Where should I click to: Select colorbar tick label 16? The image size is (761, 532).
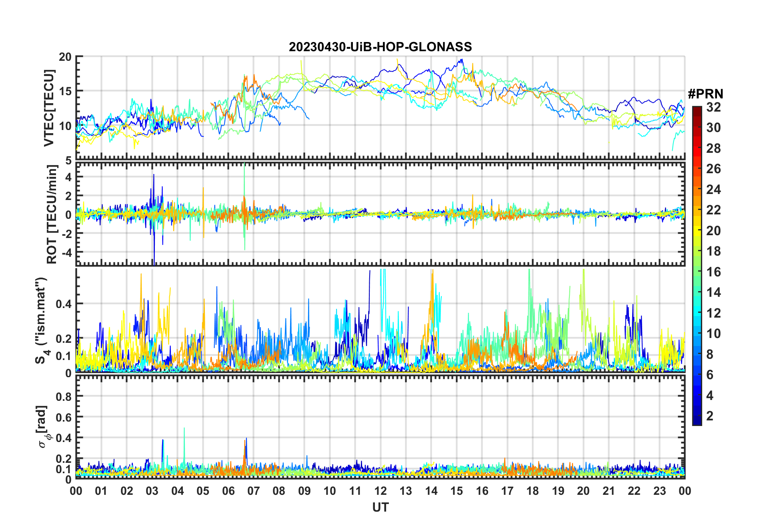(x=713, y=272)
